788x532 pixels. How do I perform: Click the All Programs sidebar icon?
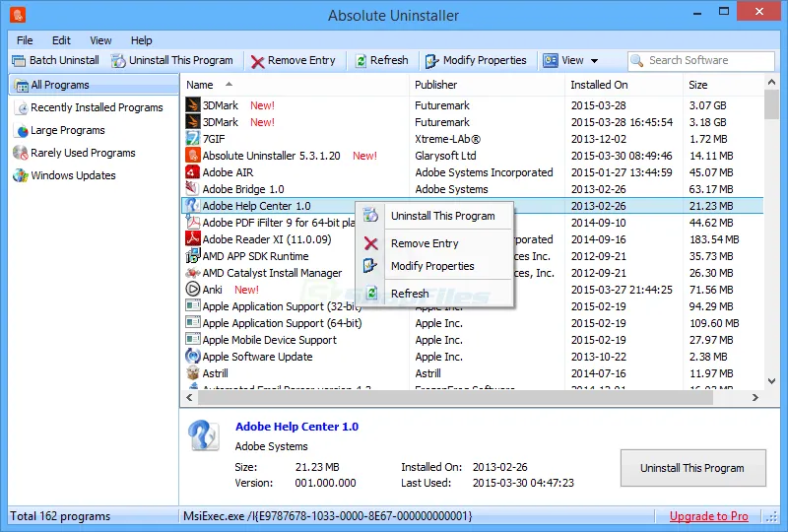pos(21,86)
